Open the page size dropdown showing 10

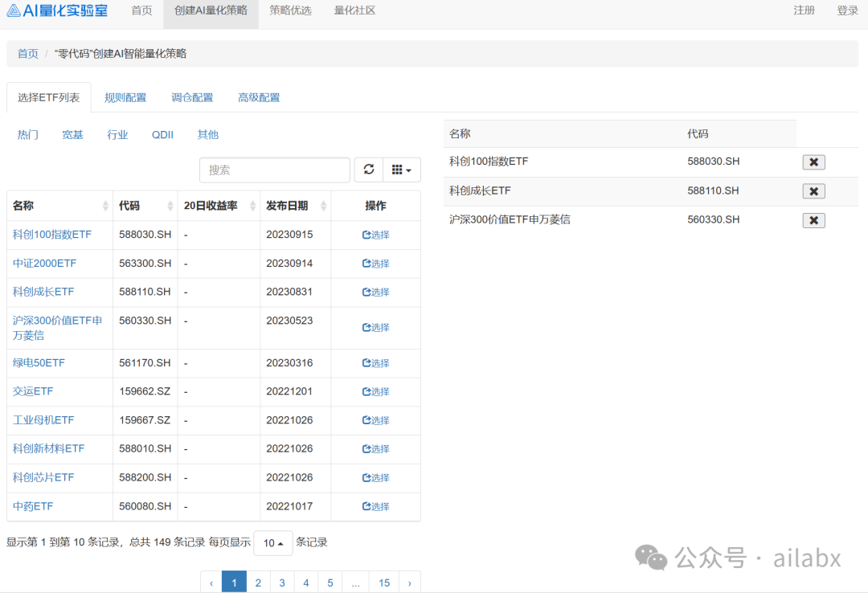[273, 543]
